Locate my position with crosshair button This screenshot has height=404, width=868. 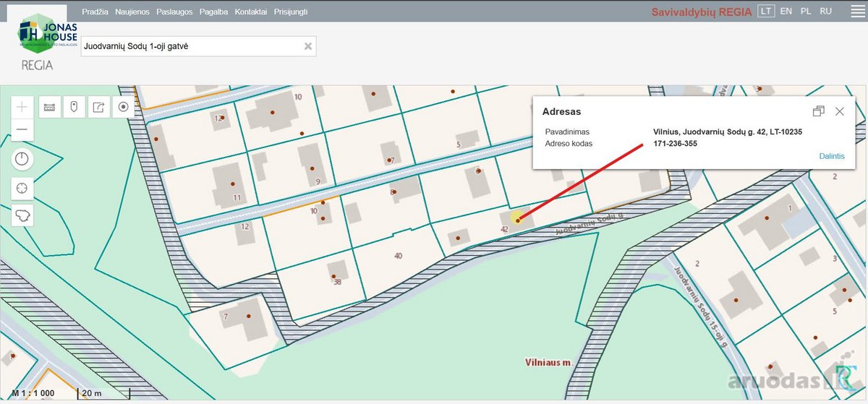tap(22, 188)
